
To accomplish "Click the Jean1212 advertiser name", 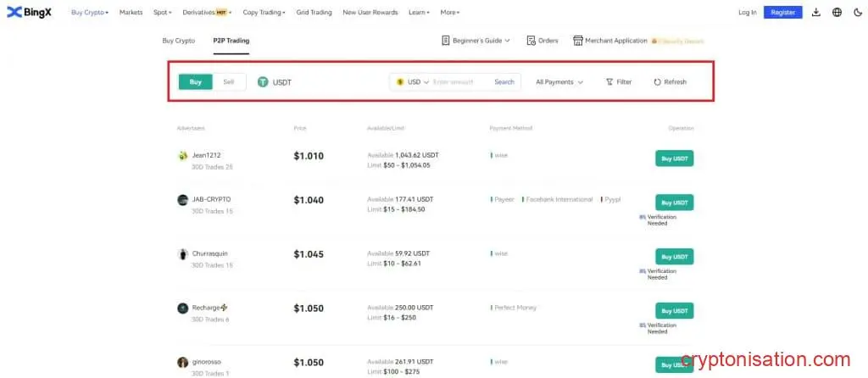I will (x=206, y=155).
